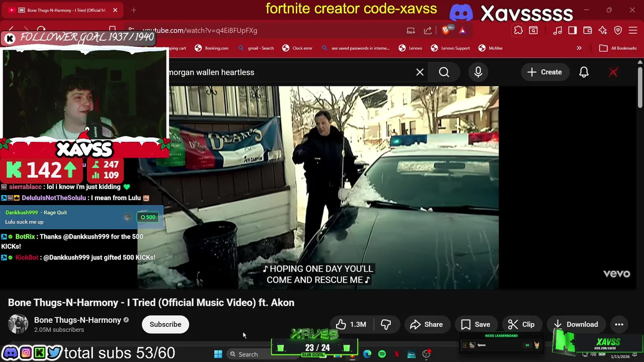Image resolution: width=644 pixels, height=362 pixels.
Task: Open Lenovo bookmark
Action: point(411,48)
